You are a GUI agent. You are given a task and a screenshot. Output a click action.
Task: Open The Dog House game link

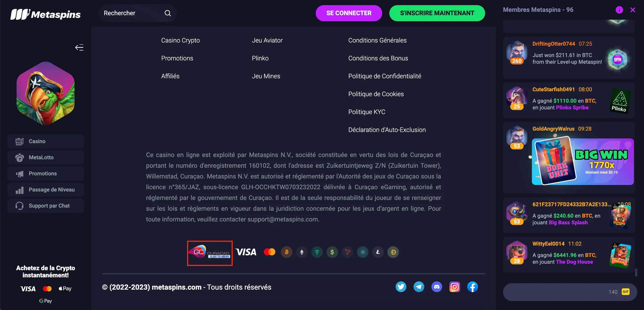(x=574, y=262)
